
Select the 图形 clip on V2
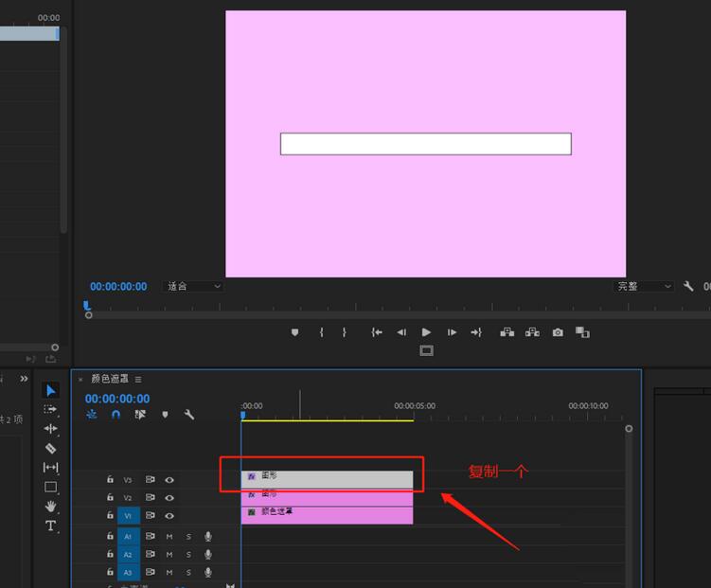pyautogui.click(x=327, y=497)
